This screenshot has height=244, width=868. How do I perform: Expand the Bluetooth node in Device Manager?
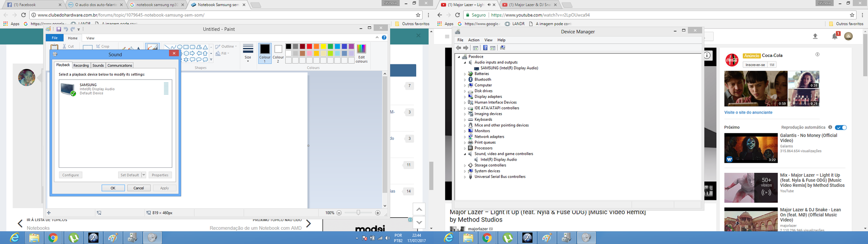click(465, 80)
